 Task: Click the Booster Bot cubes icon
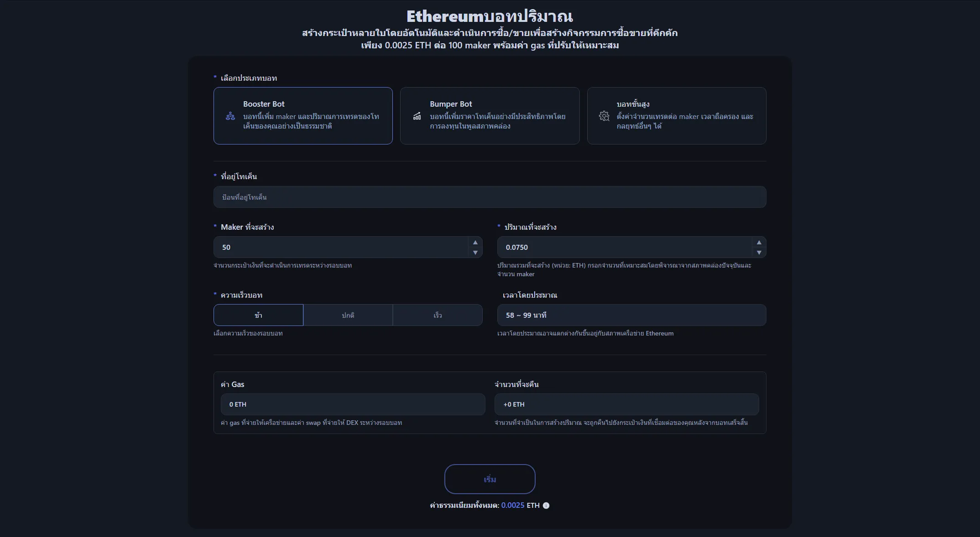(230, 116)
